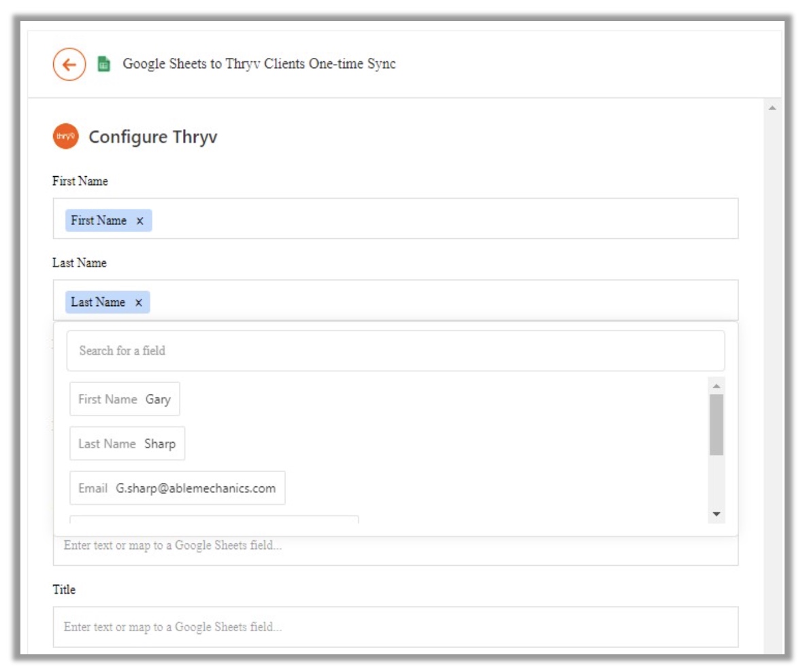Click the blue Last Name tag chip

108,303
